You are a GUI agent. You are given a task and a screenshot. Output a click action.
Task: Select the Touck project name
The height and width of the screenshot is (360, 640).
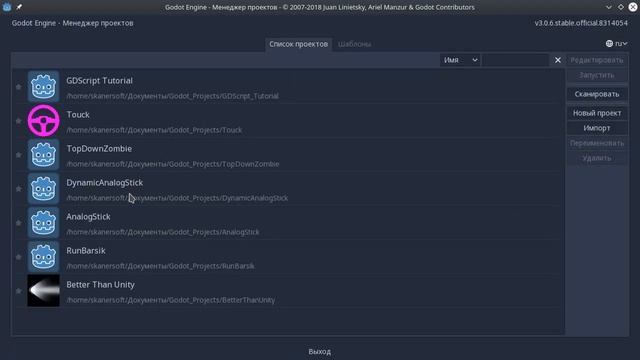[x=78, y=115]
